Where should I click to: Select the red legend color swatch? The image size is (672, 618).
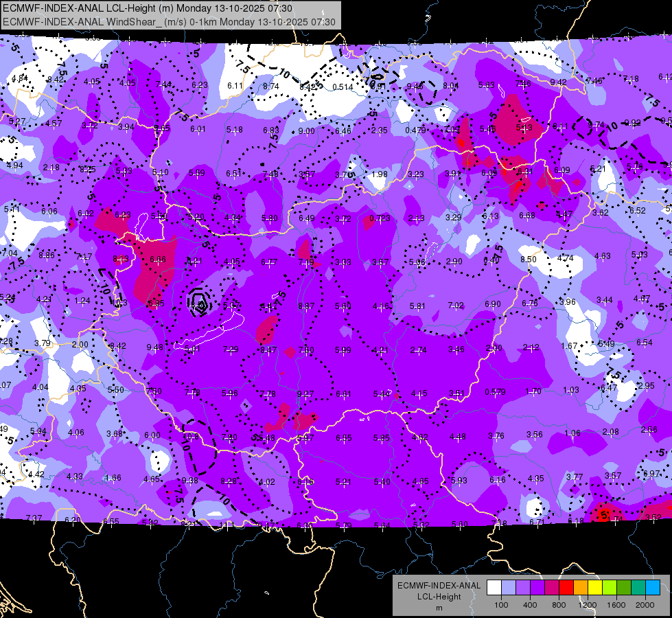tap(566, 588)
